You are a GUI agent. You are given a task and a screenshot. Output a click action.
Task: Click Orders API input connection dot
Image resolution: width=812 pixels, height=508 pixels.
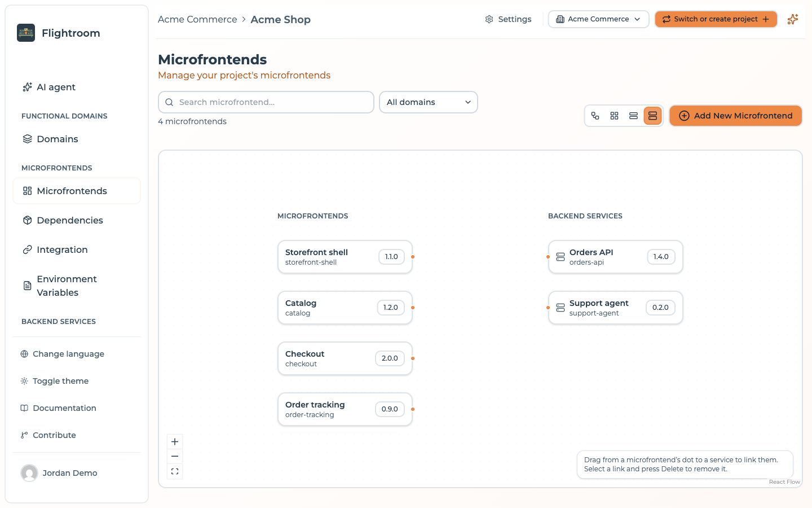pos(548,257)
